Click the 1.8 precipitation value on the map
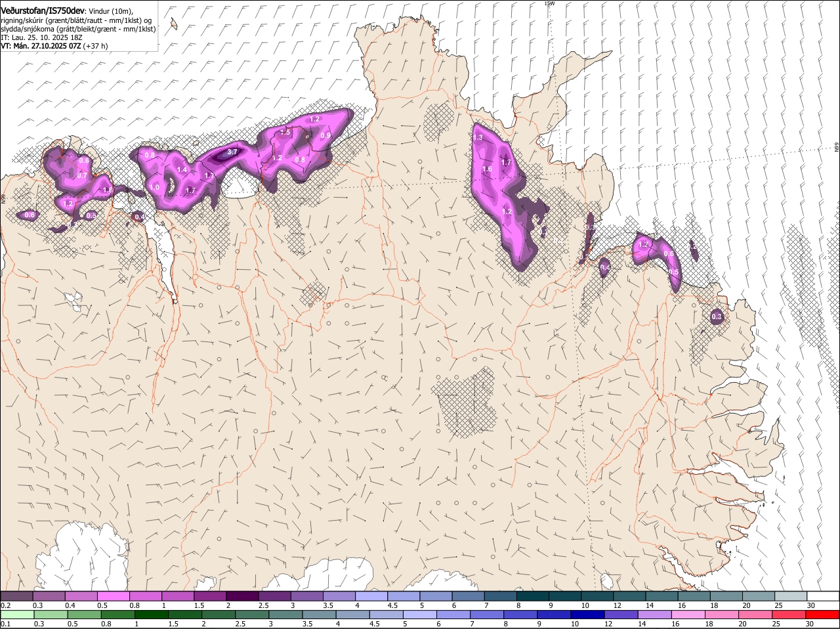The width and height of the screenshot is (840, 629). (x=107, y=190)
